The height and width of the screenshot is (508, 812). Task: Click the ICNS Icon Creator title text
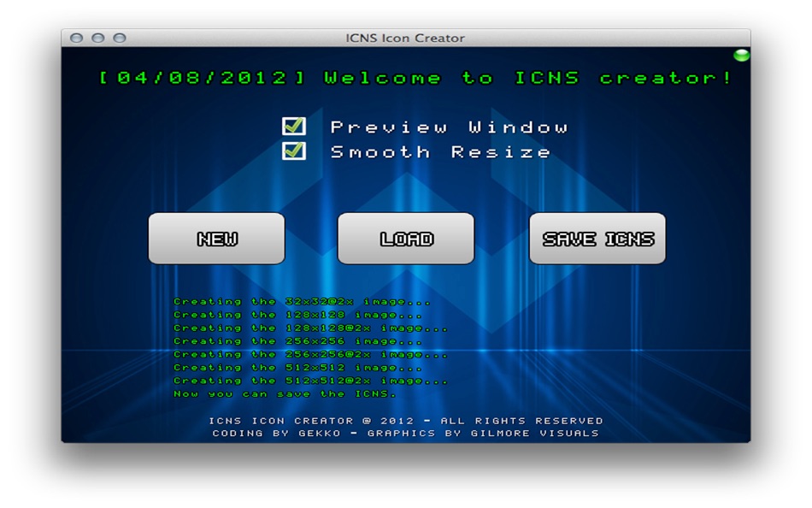point(405,38)
